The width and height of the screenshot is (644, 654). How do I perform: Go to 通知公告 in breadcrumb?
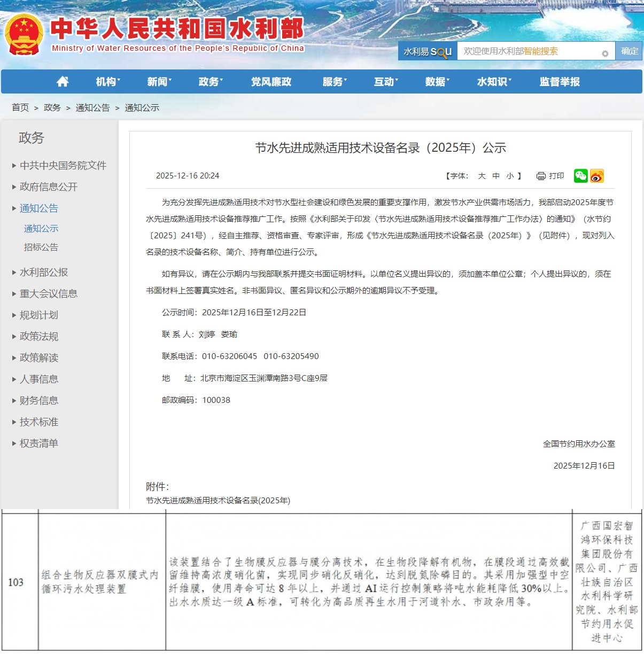click(92, 108)
